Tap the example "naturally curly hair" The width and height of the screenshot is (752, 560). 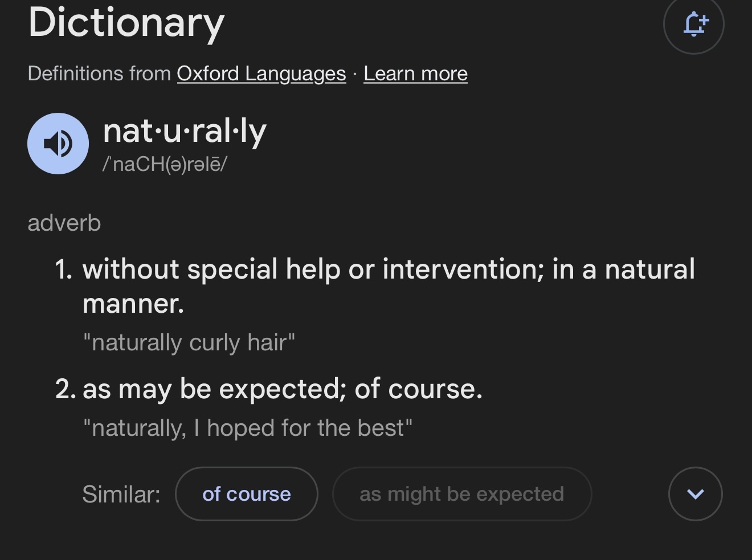pos(189,343)
